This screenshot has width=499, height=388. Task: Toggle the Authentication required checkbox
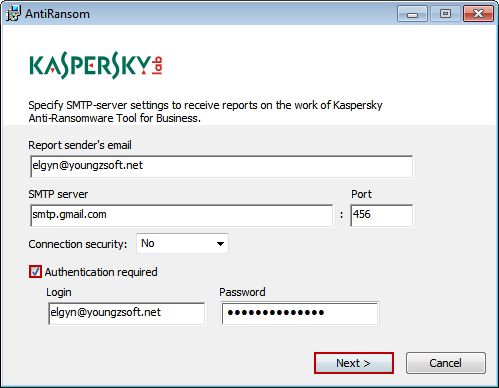pyautogui.click(x=35, y=272)
